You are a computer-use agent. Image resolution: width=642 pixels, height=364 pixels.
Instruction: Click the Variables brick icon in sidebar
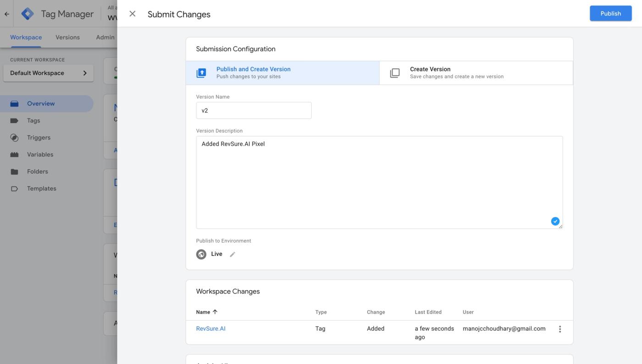(14, 154)
